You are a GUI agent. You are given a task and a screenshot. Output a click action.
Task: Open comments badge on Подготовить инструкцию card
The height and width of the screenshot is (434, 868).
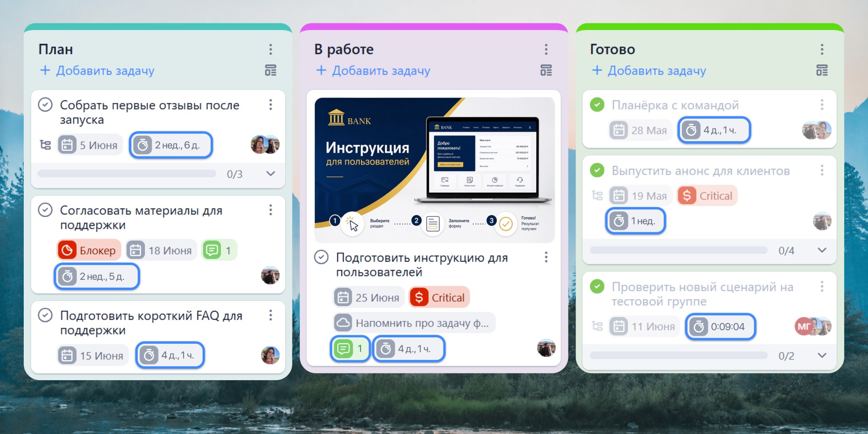350,349
